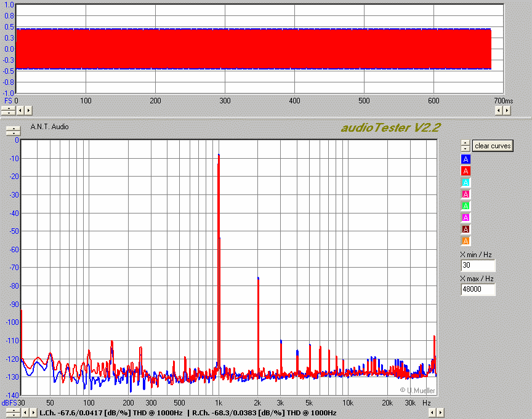Click the audioTester V2.2 title text
The width and height of the screenshot is (532, 419).
click(390, 127)
